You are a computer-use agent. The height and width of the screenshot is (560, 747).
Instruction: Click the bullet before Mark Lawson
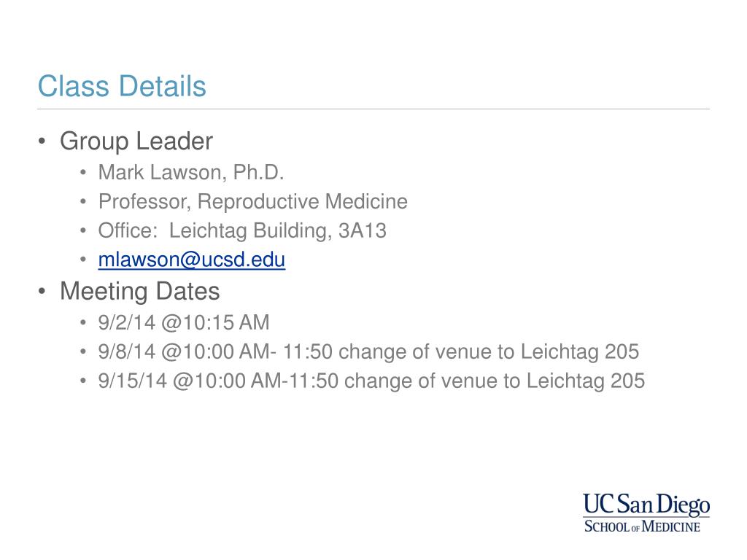83,172
